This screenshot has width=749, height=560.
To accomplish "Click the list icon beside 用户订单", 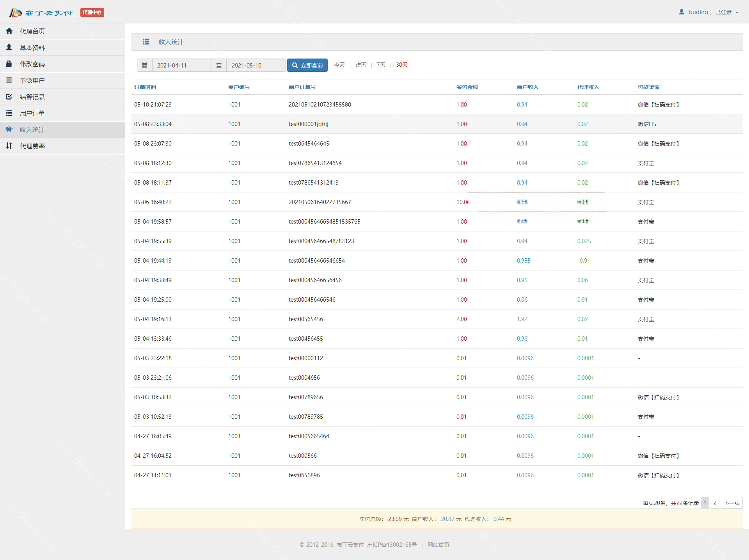I will [9, 113].
